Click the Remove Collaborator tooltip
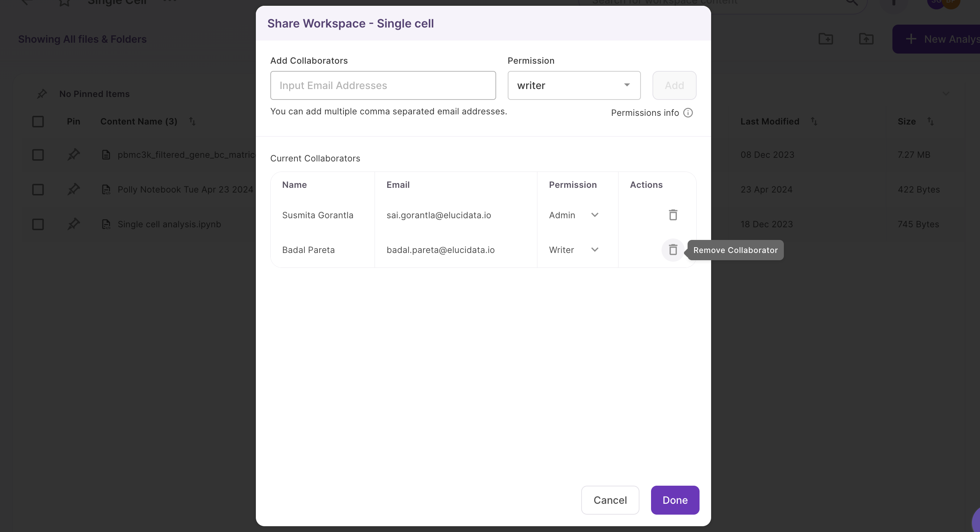The width and height of the screenshot is (980, 532). click(x=735, y=250)
